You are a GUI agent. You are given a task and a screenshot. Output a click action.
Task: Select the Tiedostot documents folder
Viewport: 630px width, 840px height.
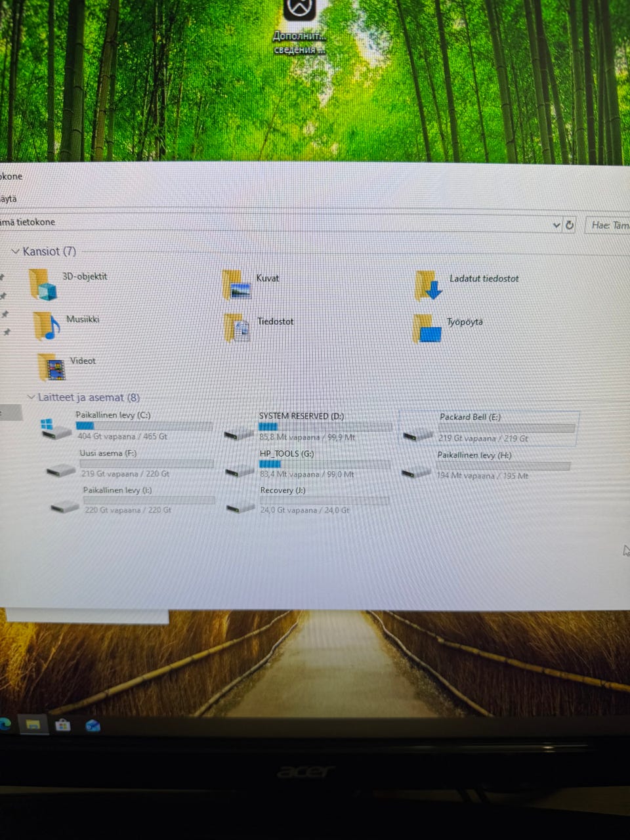[237, 327]
